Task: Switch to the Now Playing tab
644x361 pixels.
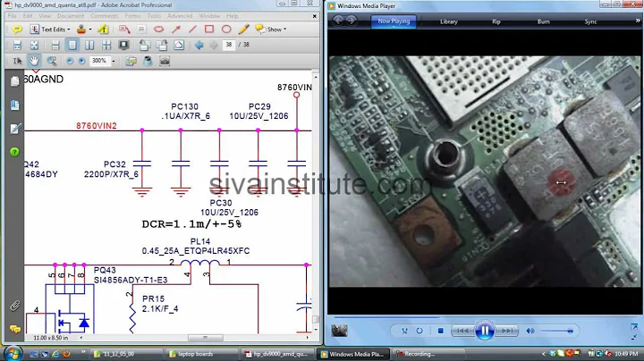Action: coord(394,21)
